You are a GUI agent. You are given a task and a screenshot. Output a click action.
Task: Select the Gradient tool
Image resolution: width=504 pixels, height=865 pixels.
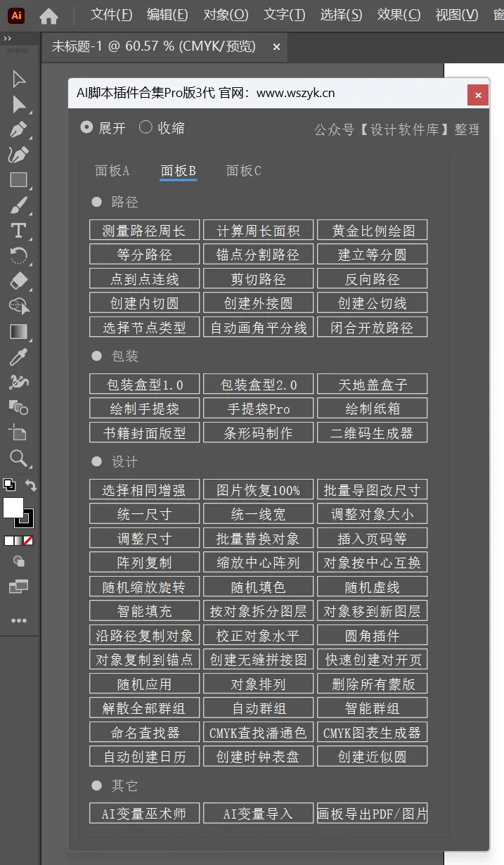point(19,331)
